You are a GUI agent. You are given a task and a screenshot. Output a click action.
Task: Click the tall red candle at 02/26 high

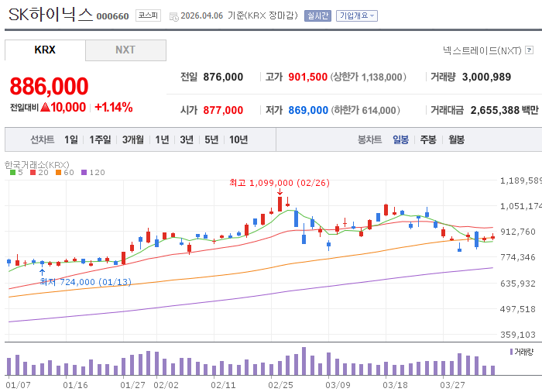(x=280, y=204)
